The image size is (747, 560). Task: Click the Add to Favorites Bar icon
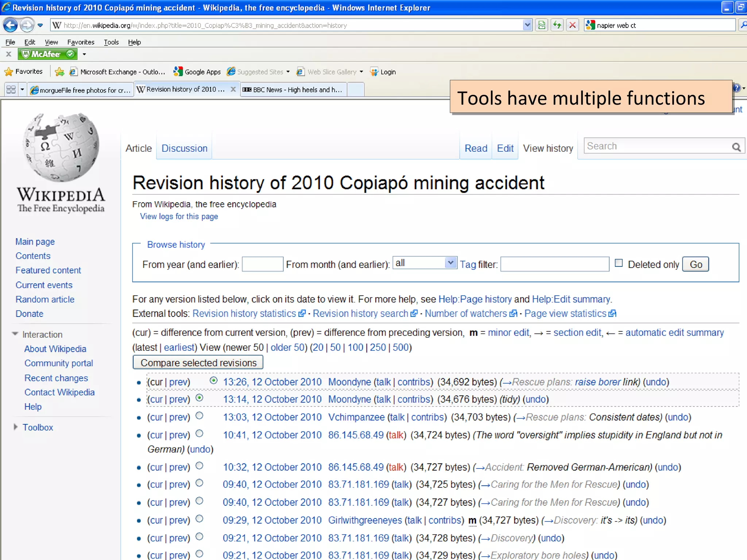59,71
